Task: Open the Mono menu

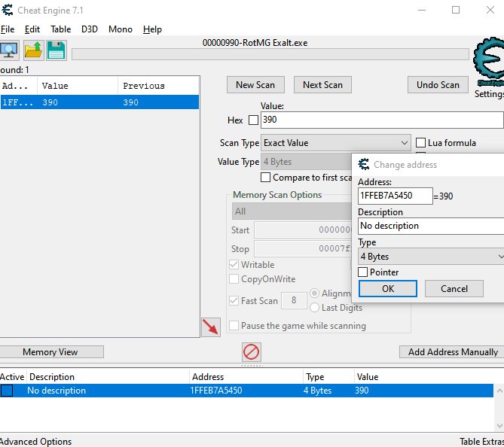Action: tap(120, 29)
